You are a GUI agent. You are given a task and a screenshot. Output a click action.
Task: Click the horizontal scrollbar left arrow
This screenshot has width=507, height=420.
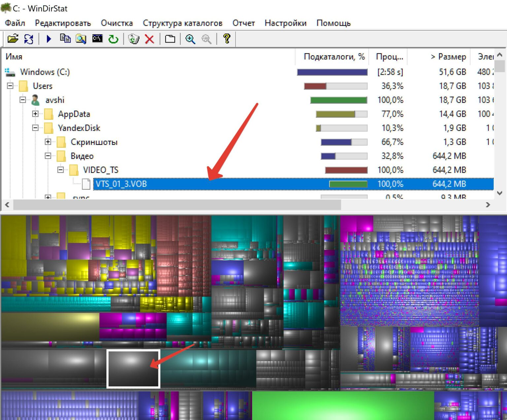[7, 205]
